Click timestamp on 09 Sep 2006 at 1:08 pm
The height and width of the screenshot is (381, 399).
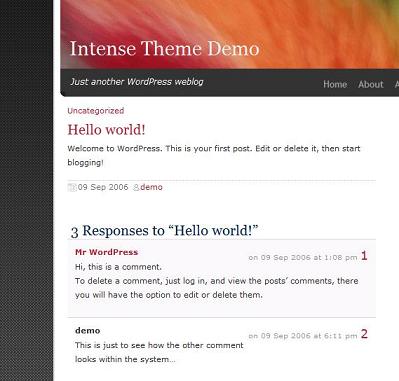click(303, 257)
